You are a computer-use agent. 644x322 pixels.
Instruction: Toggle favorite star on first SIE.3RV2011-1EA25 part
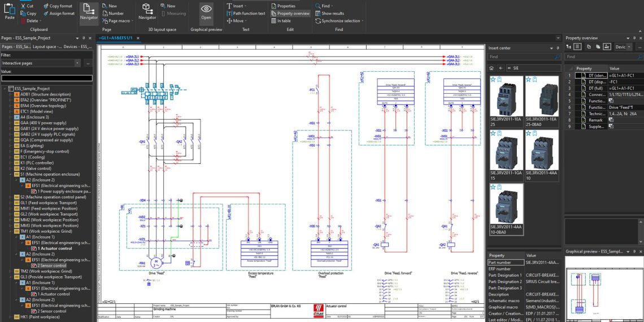(x=493, y=80)
